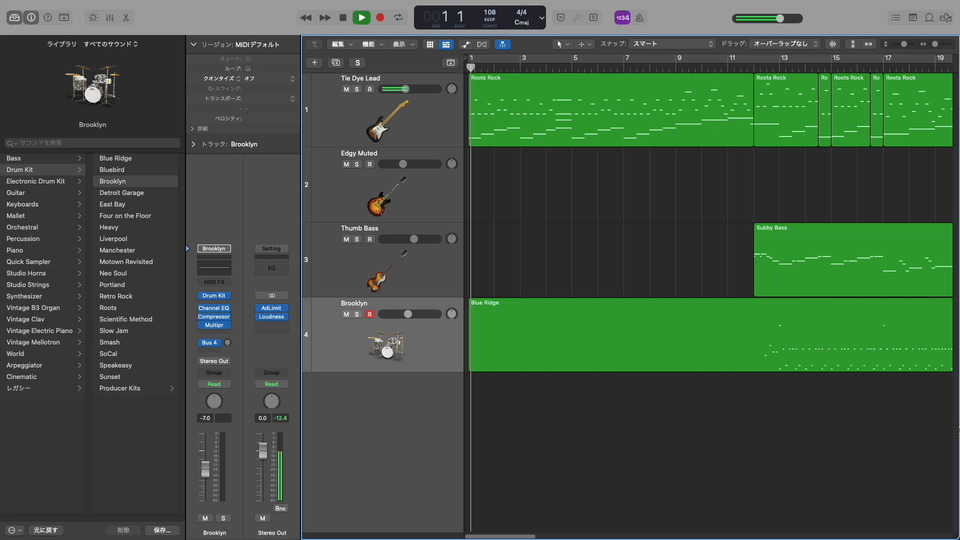Click the Channel EQ plugin slot

pos(214,308)
